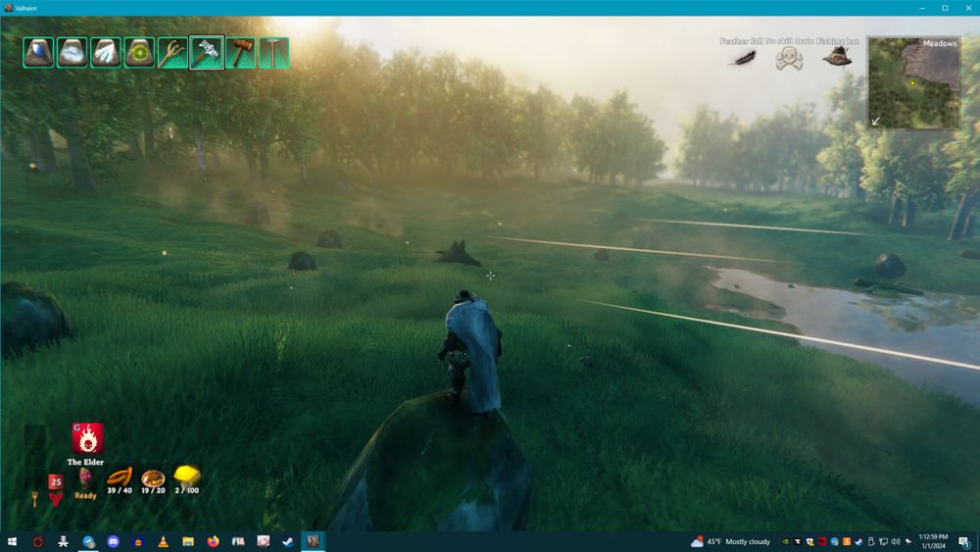This screenshot has width=980, height=552.
Task: Click the minimap arrow in bottom-left corner
Action: 876,122
